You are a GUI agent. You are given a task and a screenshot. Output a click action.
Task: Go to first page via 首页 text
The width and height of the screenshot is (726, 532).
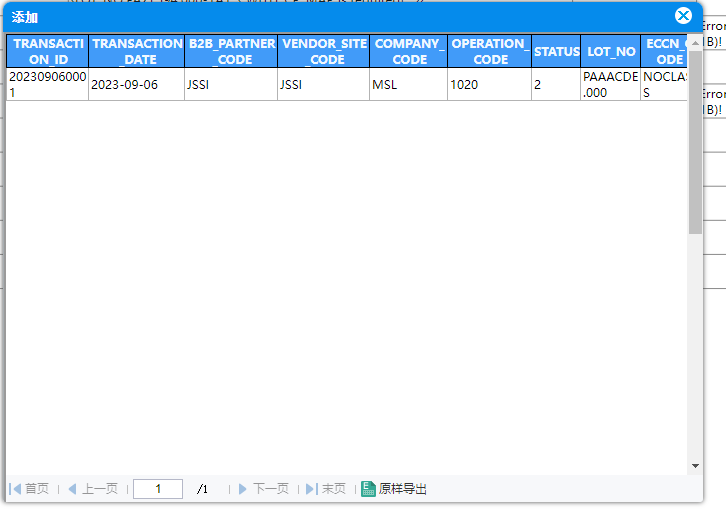pos(37,488)
